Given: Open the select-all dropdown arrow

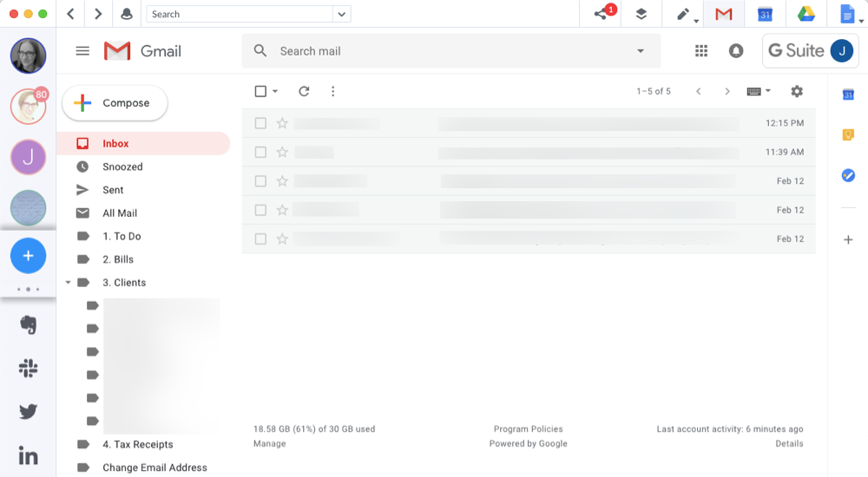Looking at the screenshot, I should (275, 91).
